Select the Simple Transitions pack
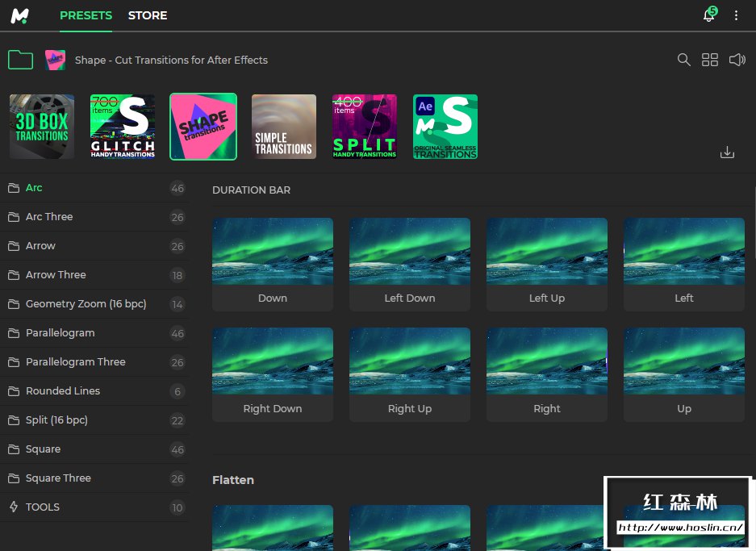 [284, 127]
